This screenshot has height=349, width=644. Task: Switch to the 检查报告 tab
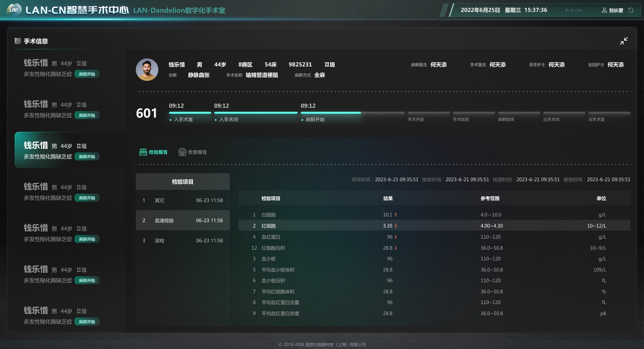(193, 152)
